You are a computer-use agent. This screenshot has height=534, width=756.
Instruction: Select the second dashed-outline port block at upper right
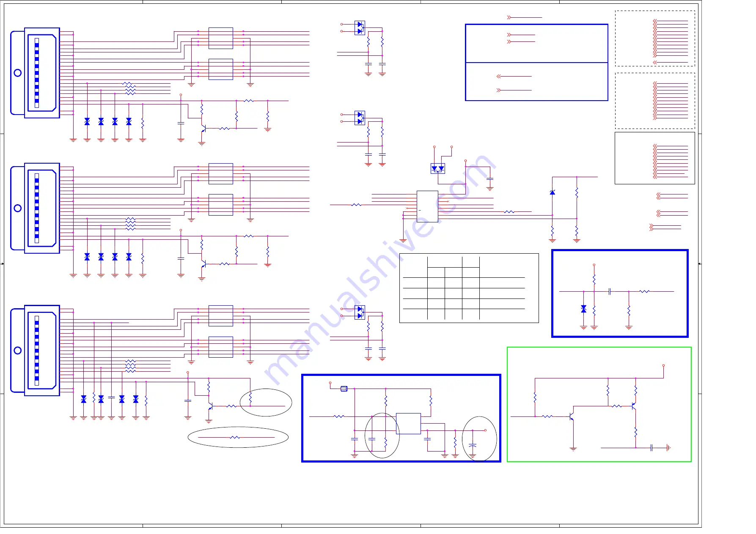655,101
